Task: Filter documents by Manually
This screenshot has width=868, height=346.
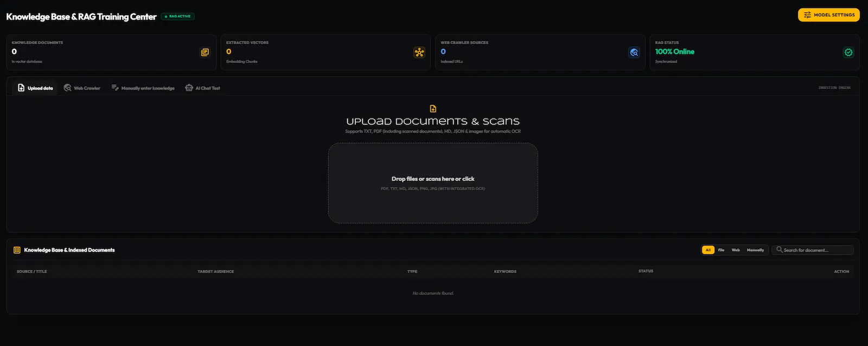Action: [755, 250]
